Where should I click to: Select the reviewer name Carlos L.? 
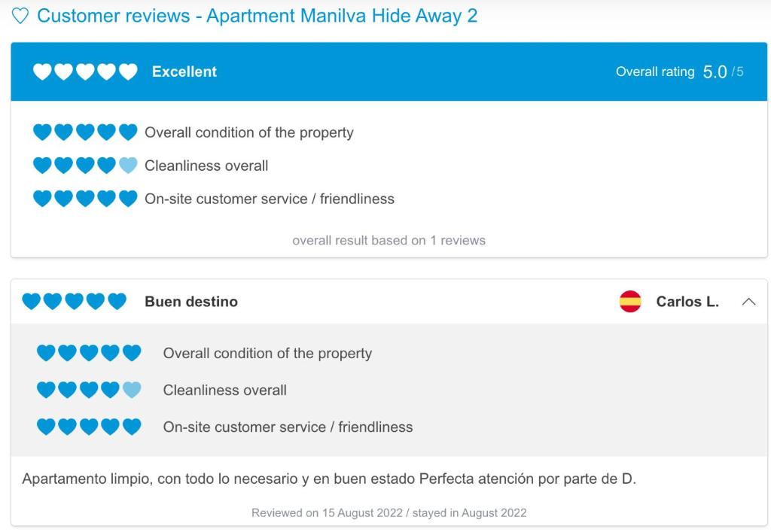[687, 302]
